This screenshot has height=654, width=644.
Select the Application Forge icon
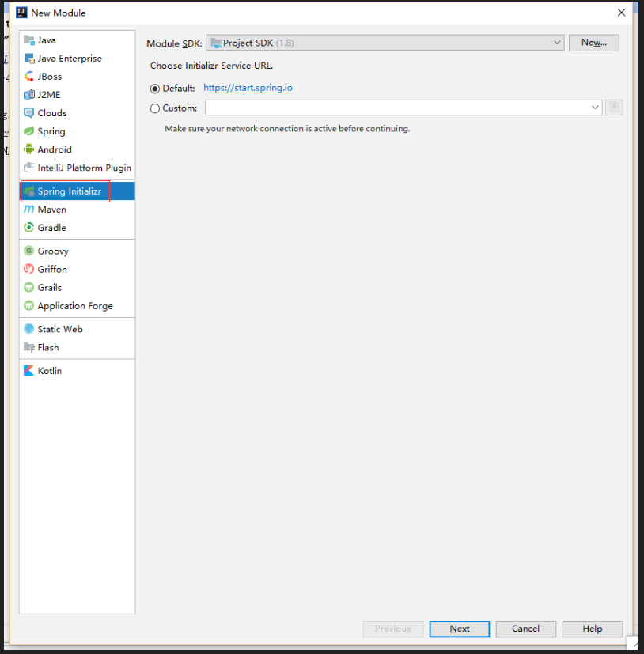point(28,306)
